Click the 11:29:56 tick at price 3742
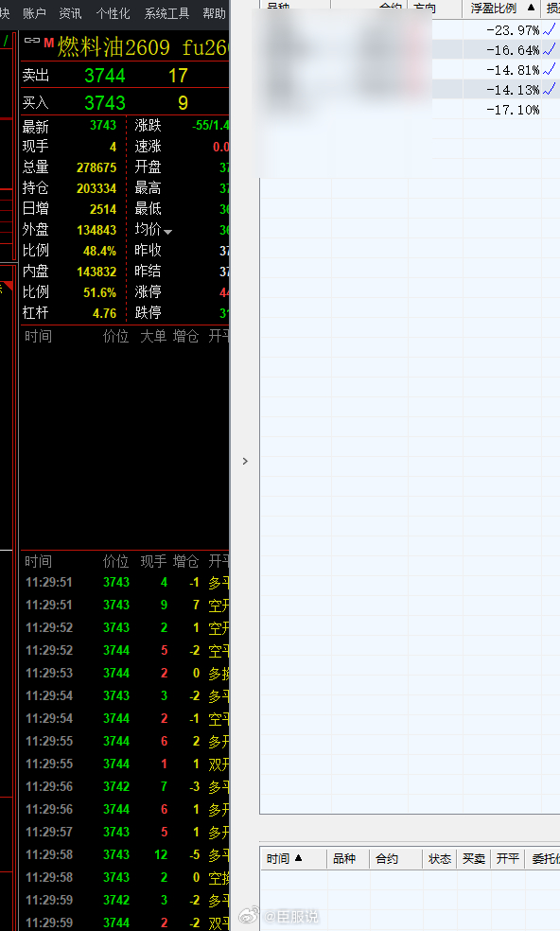This screenshot has width=560, height=931. 127,786
